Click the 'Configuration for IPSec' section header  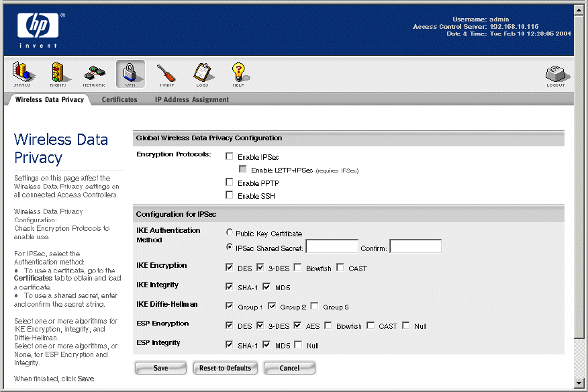(176, 214)
